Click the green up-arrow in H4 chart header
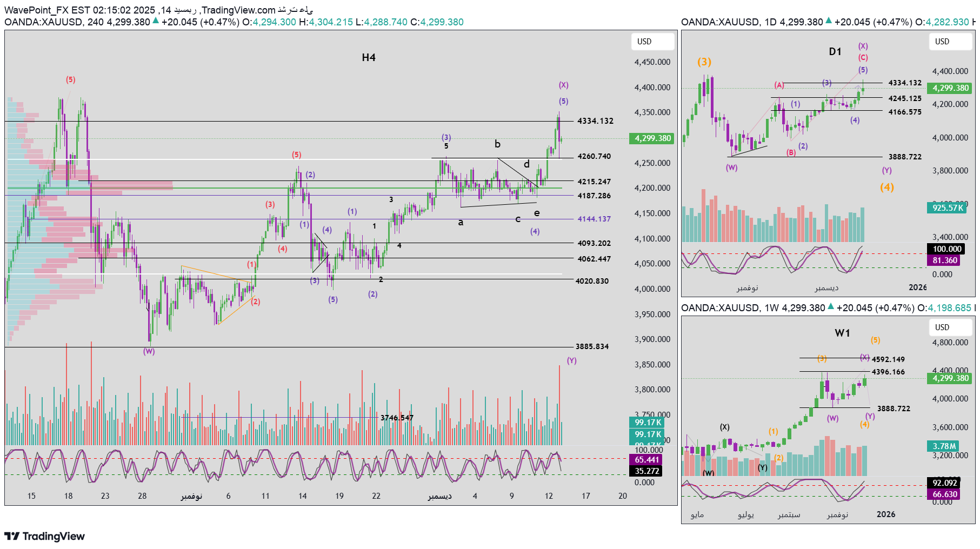Screen dimensions: 980x549 pyautogui.click(x=156, y=21)
